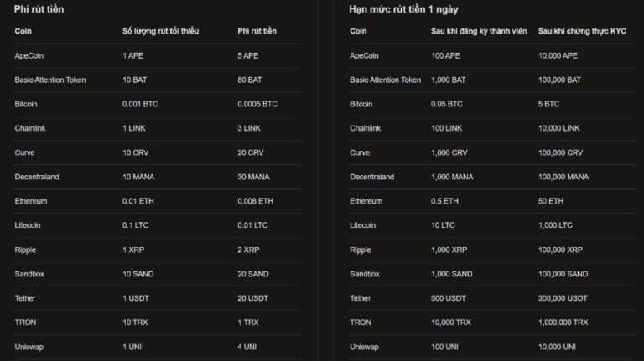Select the 1,000,000 TRX KYC limit
This screenshot has width=644, height=361.
coord(563,322)
